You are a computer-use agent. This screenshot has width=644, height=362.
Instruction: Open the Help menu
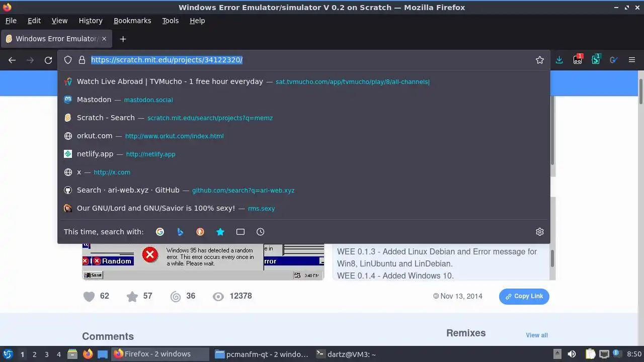pyautogui.click(x=197, y=21)
